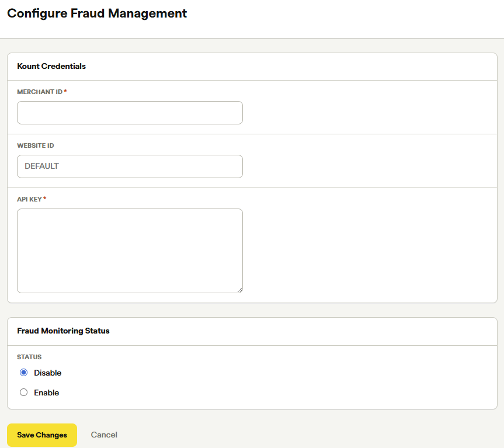Click the WEBSITE ID label
The width and height of the screenshot is (504, 448).
[36, 145]
